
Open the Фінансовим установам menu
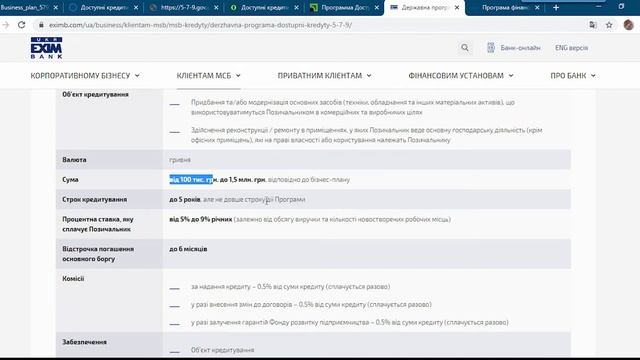pyautogui.click(x=456, y=76)
